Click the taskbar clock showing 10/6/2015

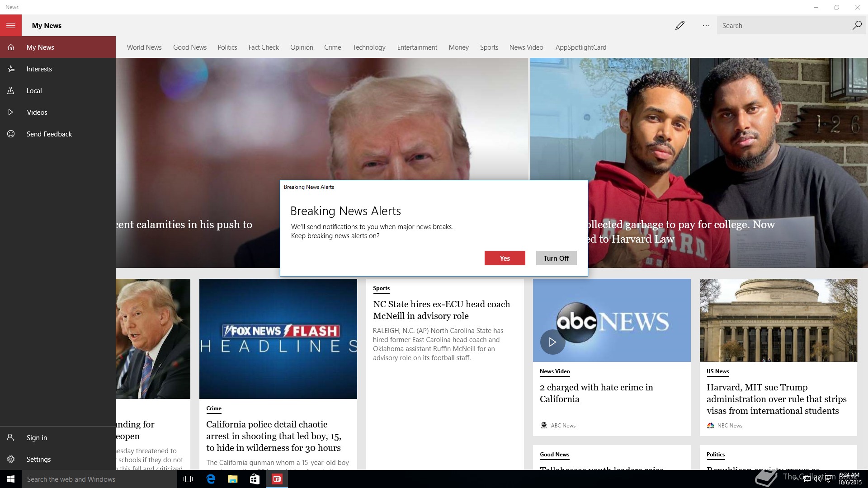click(849, 479)
